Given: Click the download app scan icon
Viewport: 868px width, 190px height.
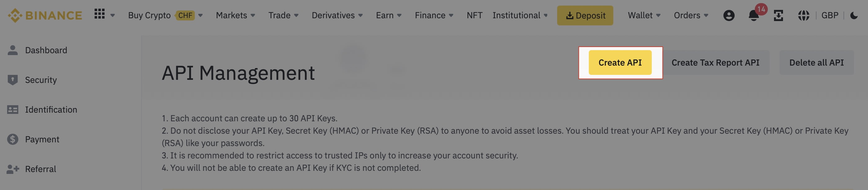Looking at the screenshot, I should coord(778,15).
